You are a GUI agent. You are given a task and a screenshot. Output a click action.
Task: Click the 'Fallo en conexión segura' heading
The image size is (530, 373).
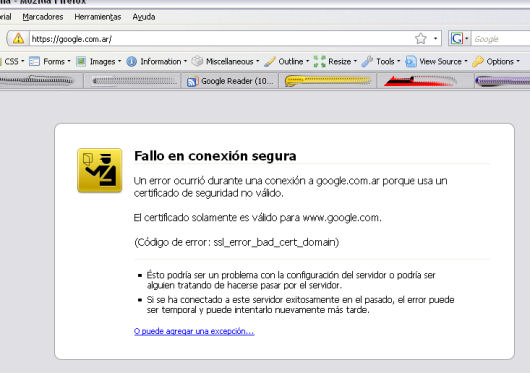point(215,156)
